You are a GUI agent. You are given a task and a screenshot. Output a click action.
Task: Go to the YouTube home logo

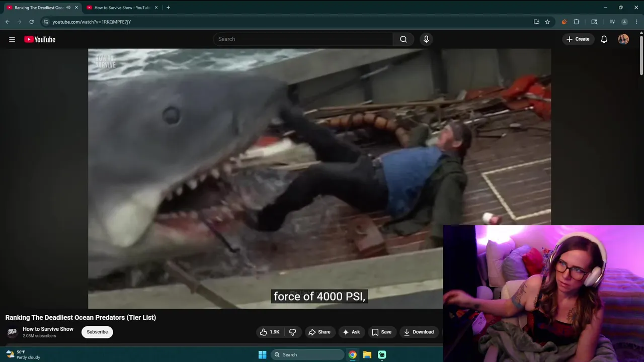pyautogui.click(x=40, y=39)
